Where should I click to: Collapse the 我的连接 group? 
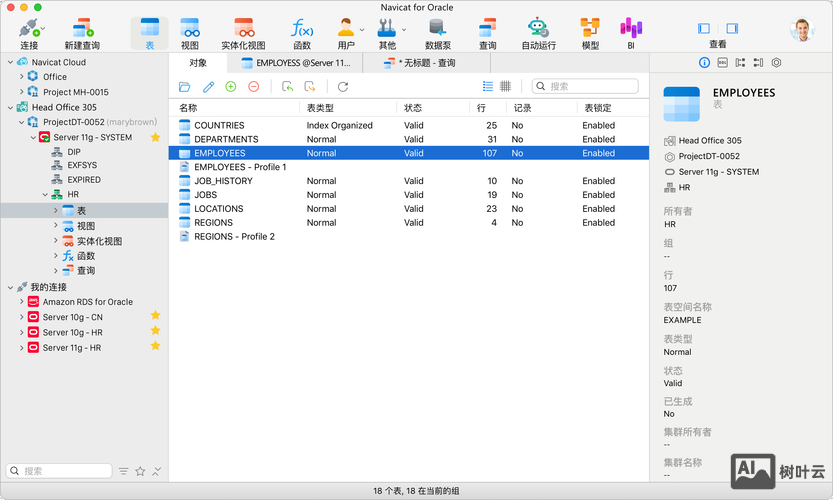coord(10,287)
